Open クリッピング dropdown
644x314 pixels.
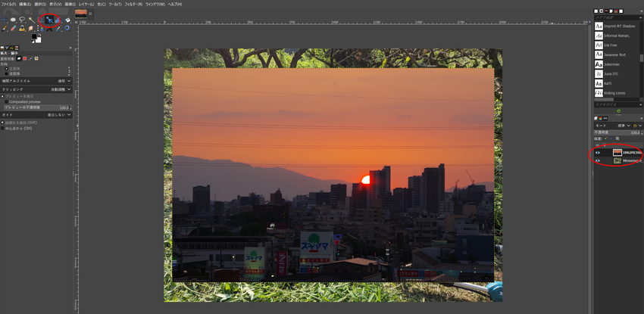tap(36, 89)
